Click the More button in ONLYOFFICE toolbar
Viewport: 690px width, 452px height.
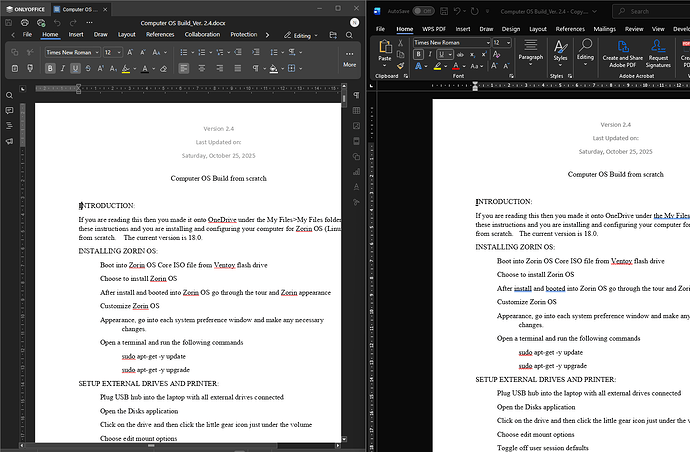click(349, 59)
